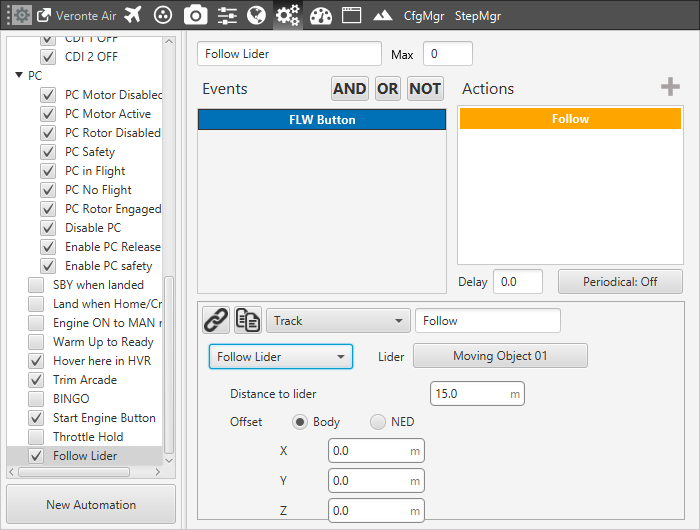Screen dimensions: 700x530
Task: Click the Delay input field
Action: tap(518, 282)
